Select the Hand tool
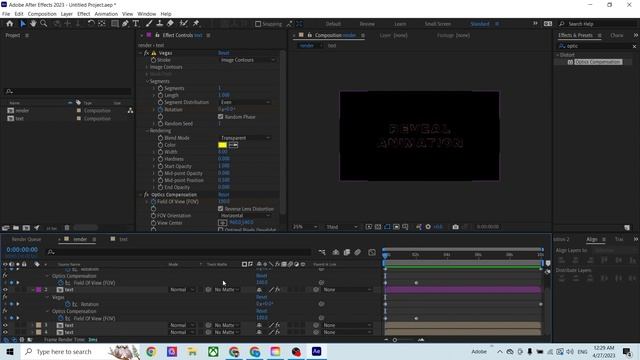This screenshot has height=360, width=640. [33, 24]
